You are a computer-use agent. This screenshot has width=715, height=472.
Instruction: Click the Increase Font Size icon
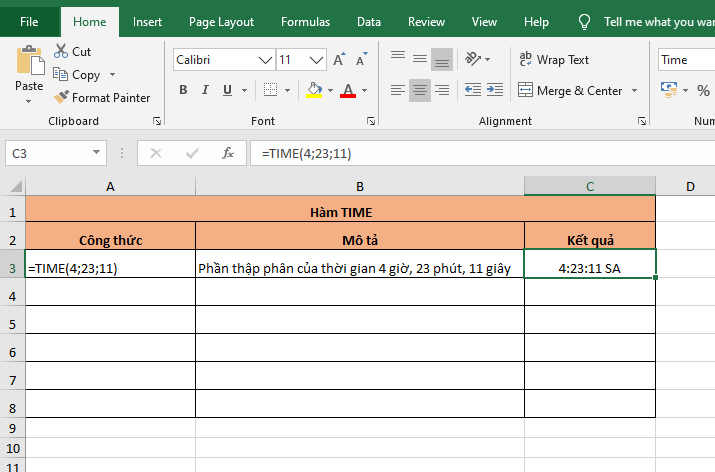pyautogui.click(x=340, y=60)
